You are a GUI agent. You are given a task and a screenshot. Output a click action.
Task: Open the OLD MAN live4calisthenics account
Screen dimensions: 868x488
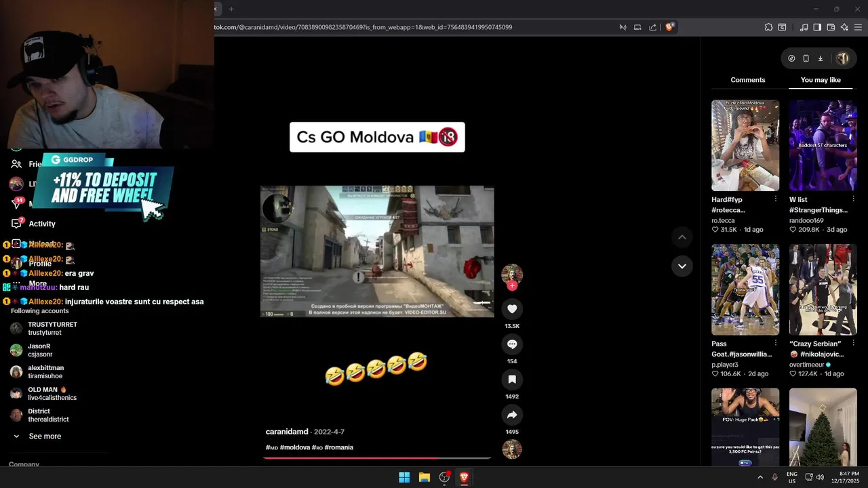point(43,394)
